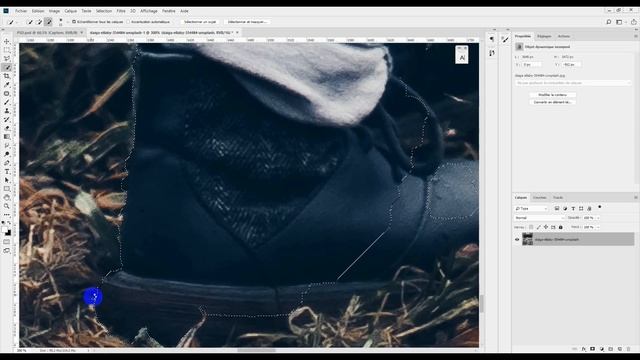
Task: Open the Fichier menu
Action: (21, 11)
